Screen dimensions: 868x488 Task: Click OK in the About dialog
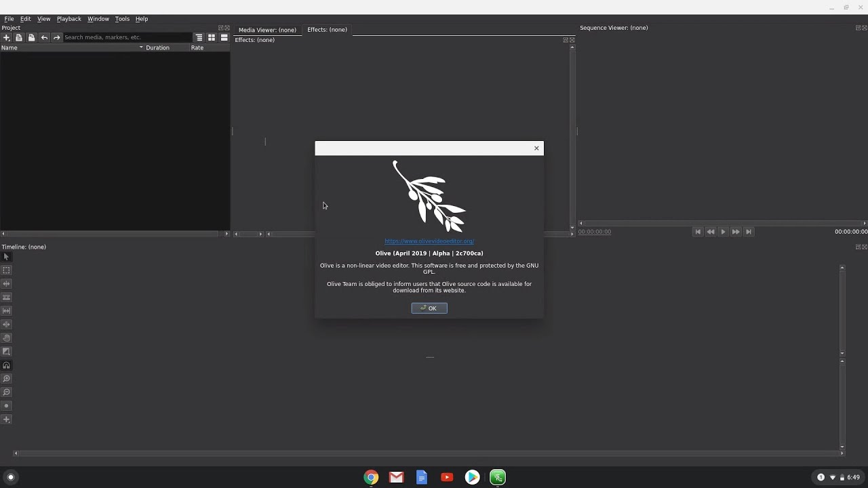pyautogui.click(x=429, y=308)
